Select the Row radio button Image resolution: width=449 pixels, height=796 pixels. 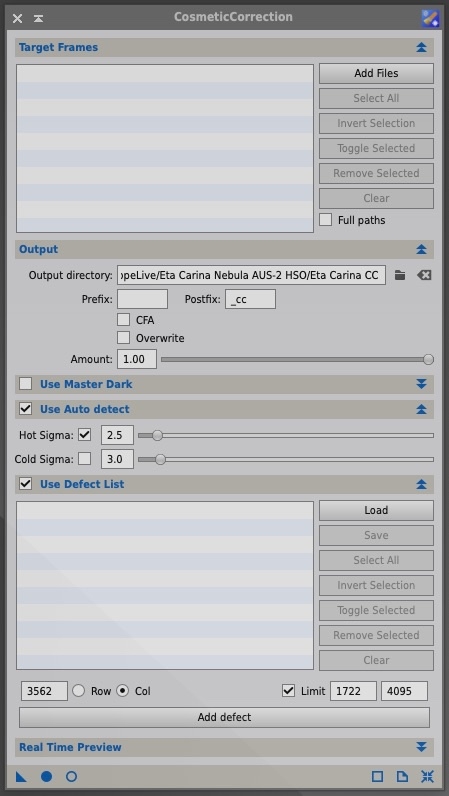[78, 691]
